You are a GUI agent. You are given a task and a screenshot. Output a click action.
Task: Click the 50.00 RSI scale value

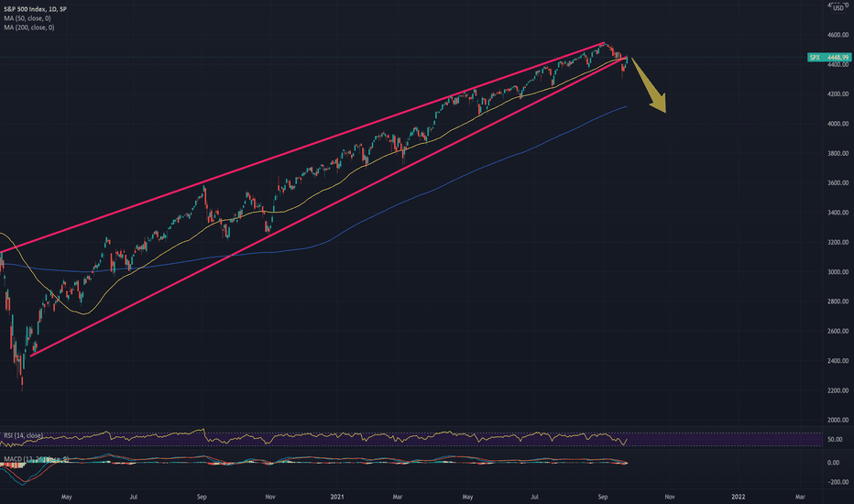pos(835,439)
